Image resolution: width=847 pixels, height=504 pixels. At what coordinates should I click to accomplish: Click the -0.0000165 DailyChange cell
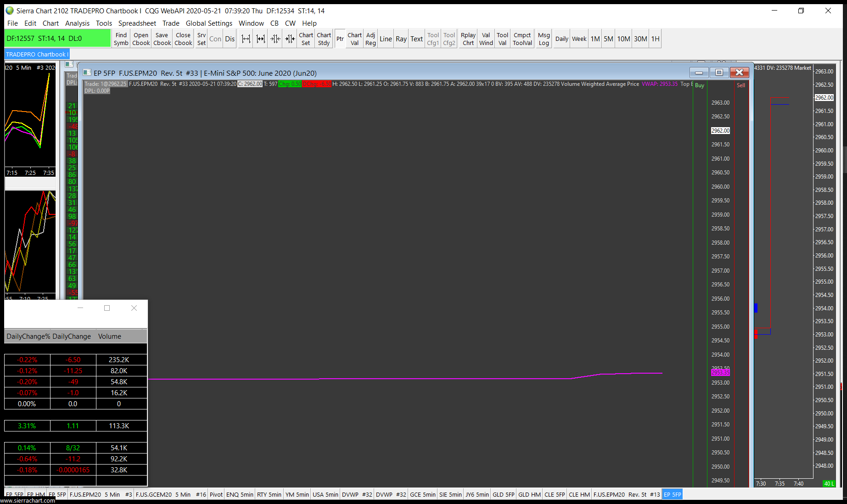[73, 470]
